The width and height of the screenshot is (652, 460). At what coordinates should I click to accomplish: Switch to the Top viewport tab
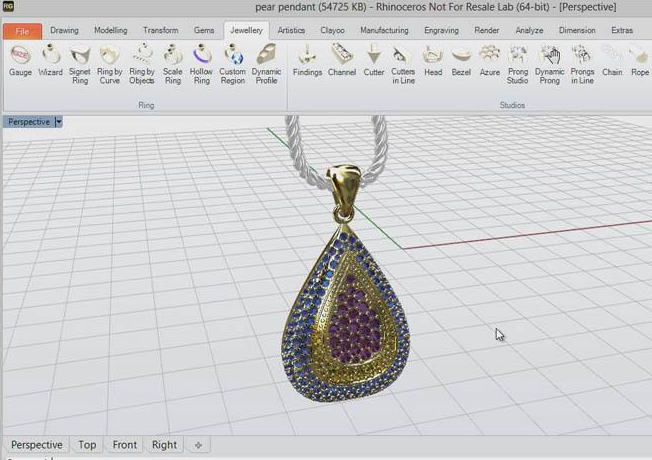coord(87,445)
